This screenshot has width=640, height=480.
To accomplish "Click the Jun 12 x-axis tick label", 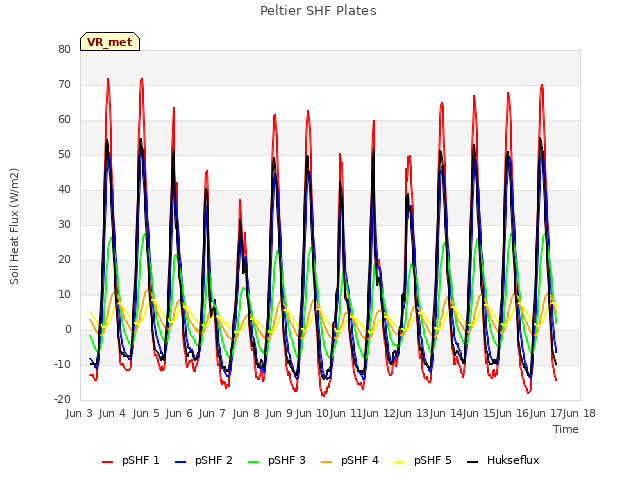I will coord(379,413).
